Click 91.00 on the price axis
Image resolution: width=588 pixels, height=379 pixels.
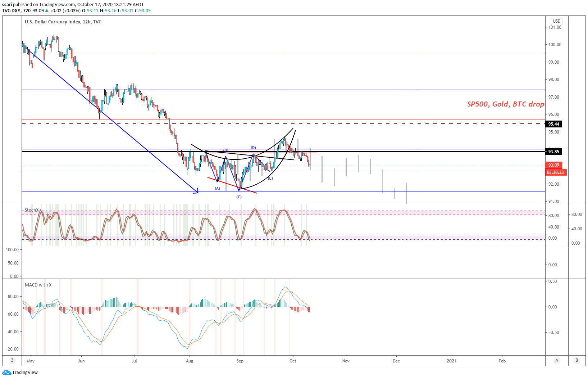click(553, 202)
